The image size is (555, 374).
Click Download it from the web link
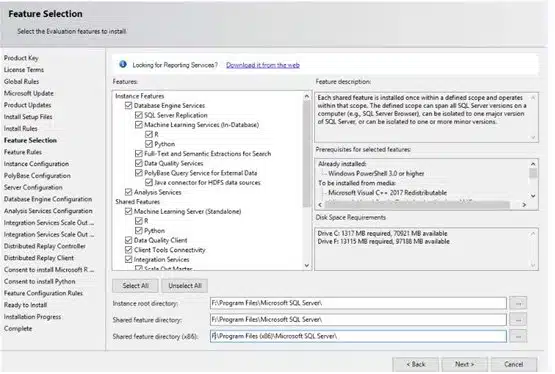coord(263,65)
